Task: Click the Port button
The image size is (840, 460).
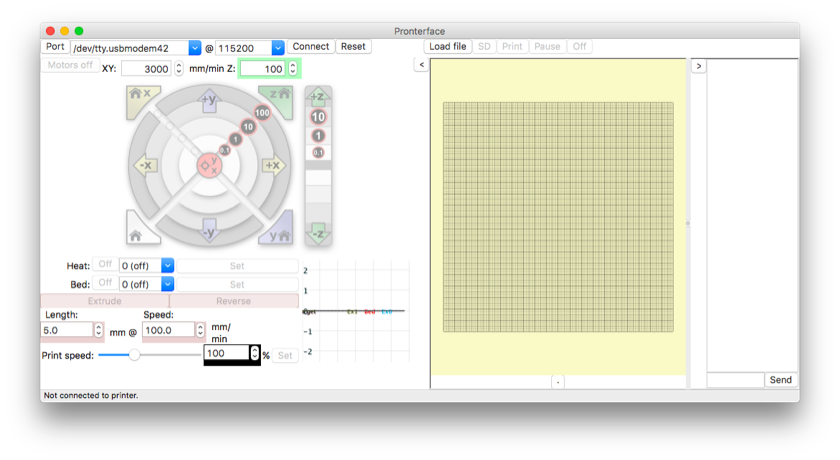Action: (x=55, y=47)
